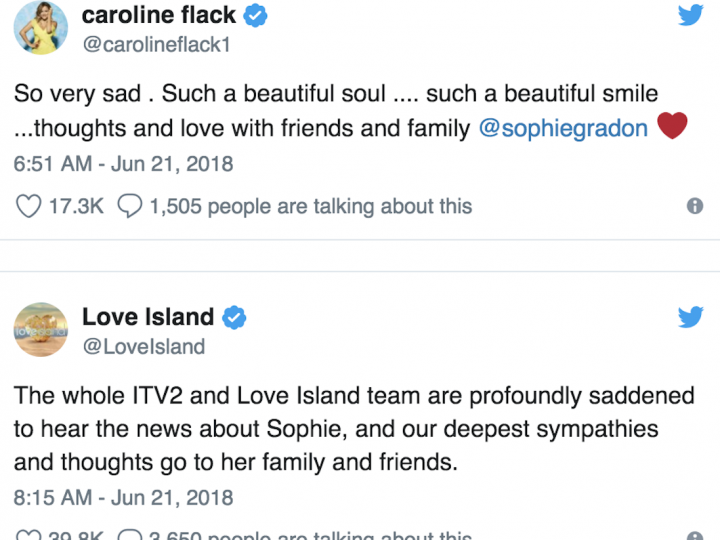Image resolution: width=720 pixels, height=540 pixels.
Task: Like Caroline Flack's tweet with heart icon
Action: (30, 206)
